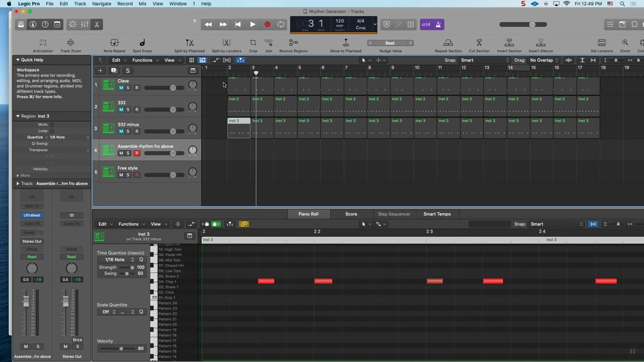
Task: Toggle Cycle mode button
Action: coord(281,24)
